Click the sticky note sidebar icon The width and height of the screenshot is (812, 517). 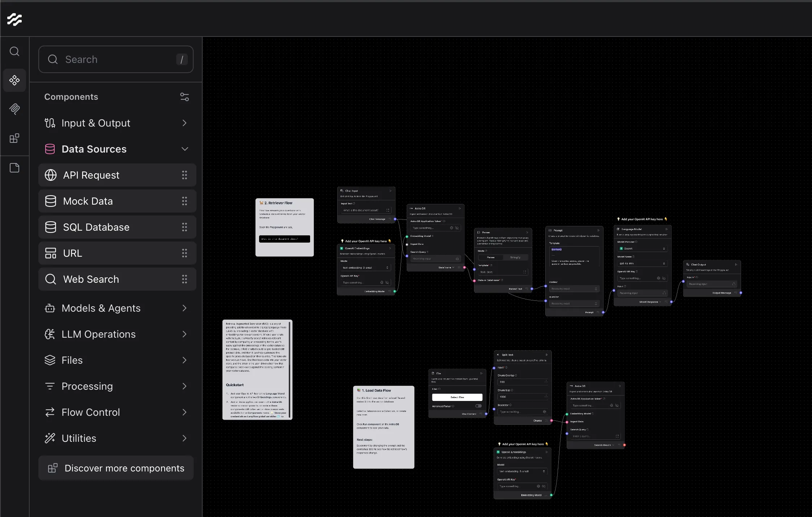(14, 168)
